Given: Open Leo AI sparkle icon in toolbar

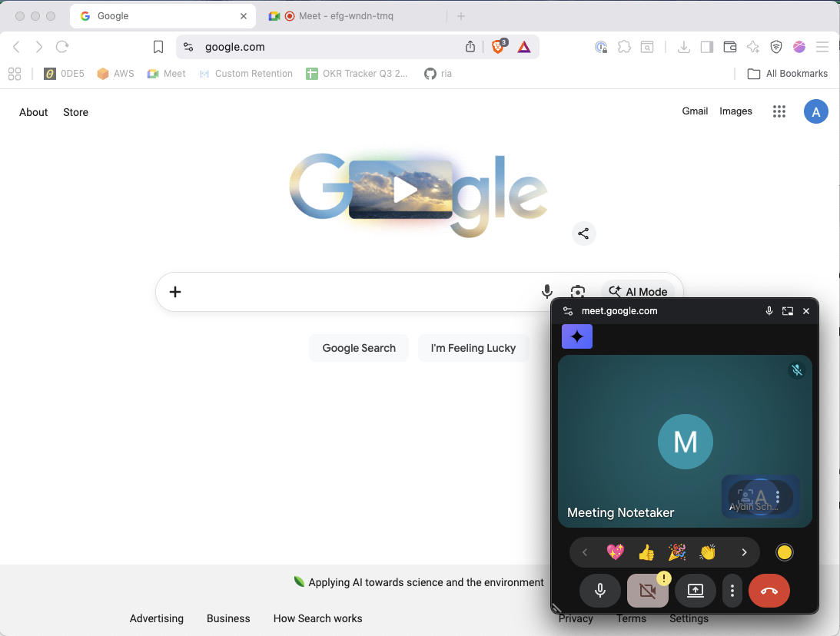Looking at the screenshot, I should (752, 47).
